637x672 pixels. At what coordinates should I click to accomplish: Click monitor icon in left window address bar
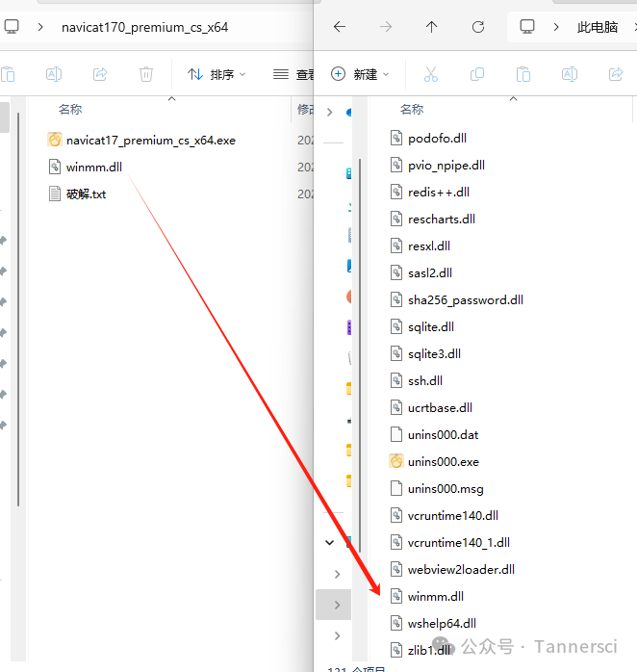coord(12,27)
